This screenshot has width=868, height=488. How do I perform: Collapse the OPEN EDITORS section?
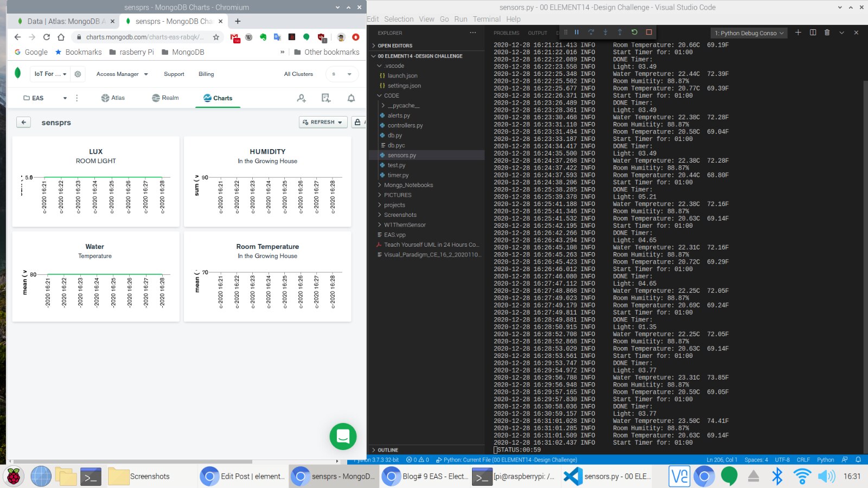pos(394,46)
